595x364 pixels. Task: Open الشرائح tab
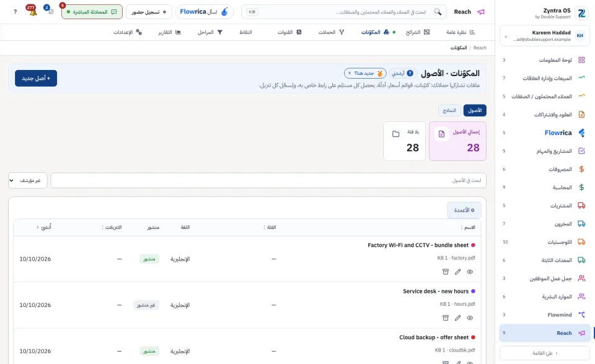click(417, 32)
